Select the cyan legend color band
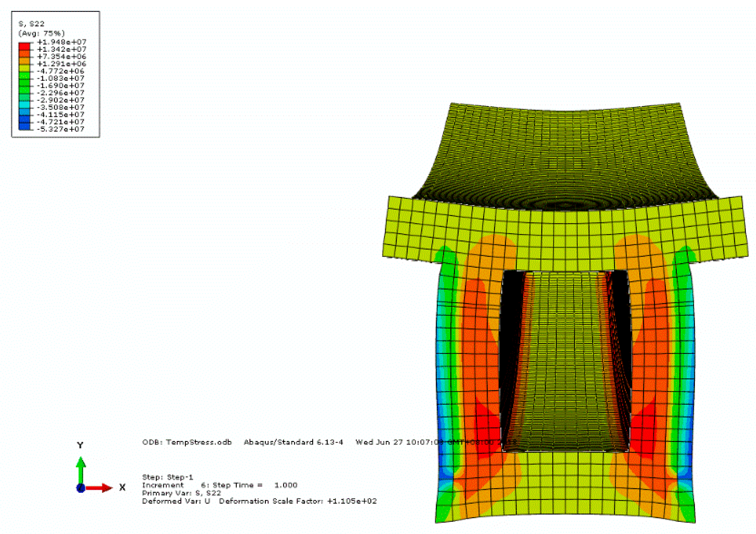 click(x=24, y=104)
